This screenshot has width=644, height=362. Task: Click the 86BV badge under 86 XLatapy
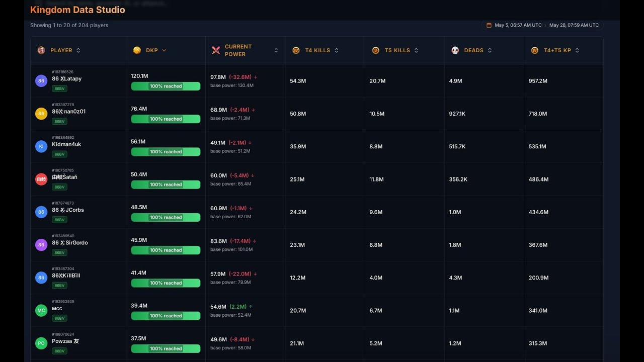click(x=59, y=89)
